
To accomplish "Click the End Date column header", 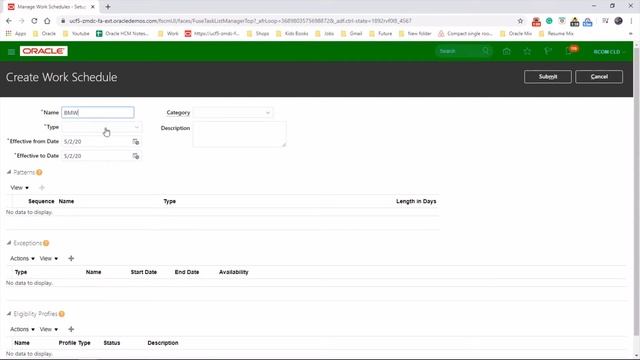I will click(187, 272).
